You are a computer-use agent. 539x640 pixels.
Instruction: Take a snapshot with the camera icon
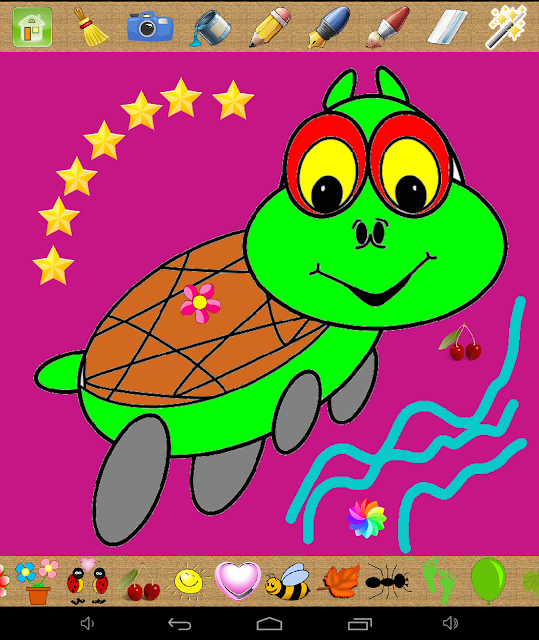tap(150, 27)
